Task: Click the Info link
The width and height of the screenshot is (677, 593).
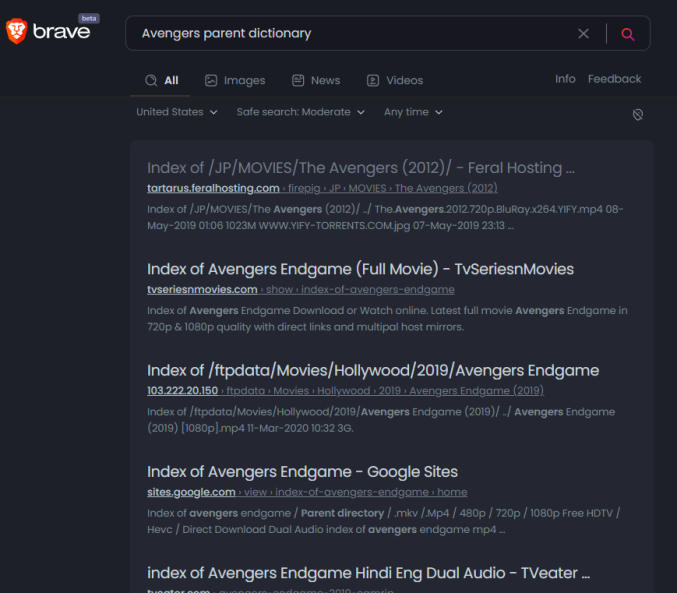Action: 565,79
